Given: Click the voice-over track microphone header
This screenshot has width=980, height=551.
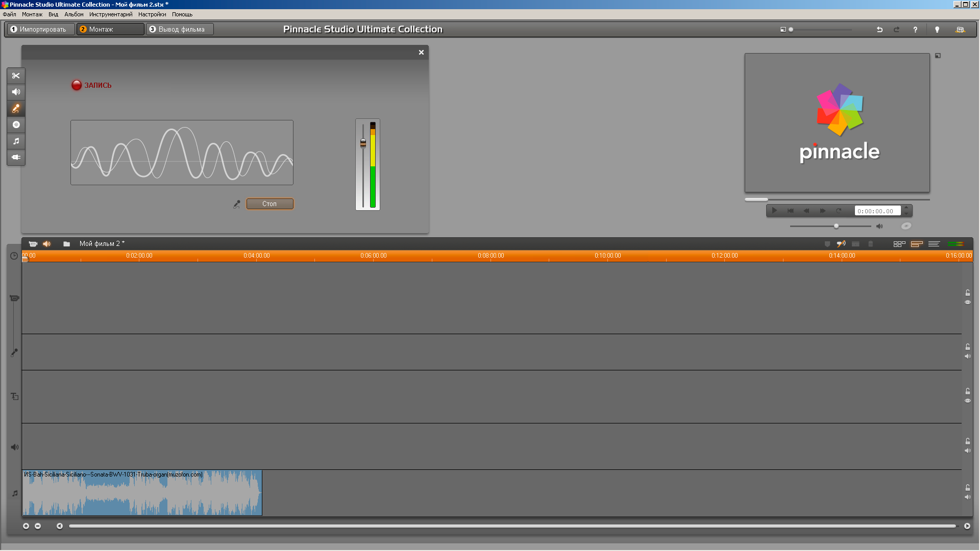Looking at the screenshot, I should (x=14, y=353).
